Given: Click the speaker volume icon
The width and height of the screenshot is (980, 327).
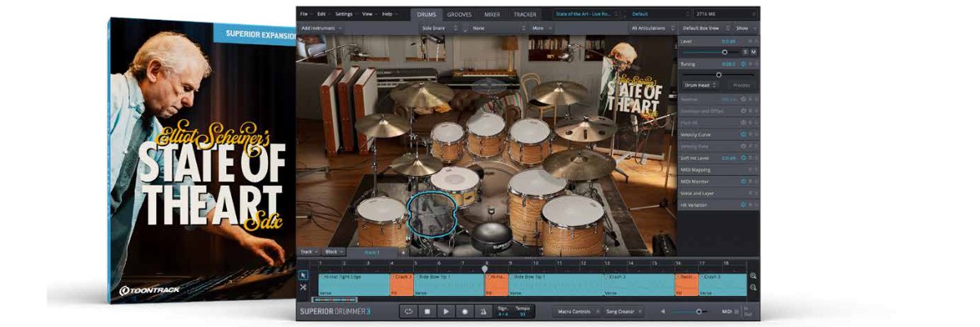Looking at the screenshot, I should click(663, 311).
